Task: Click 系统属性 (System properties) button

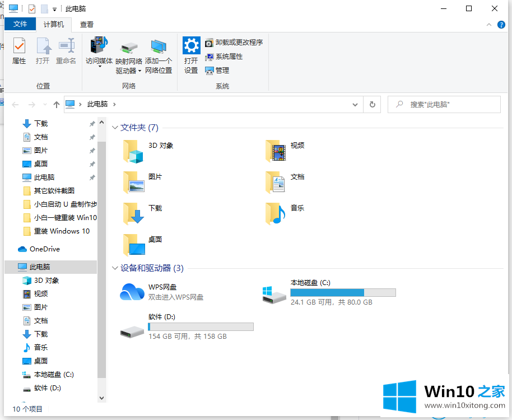Action: click(x=224, y=57)
